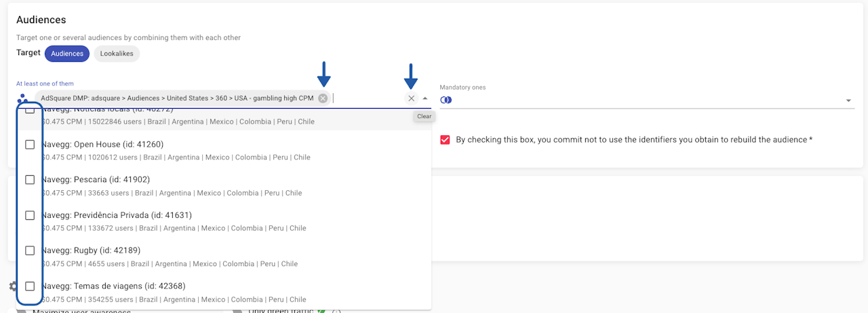The width and height of the screenshot is (868, 313).
Task: Click the Mandatory ones field
Action: [647, 100]
